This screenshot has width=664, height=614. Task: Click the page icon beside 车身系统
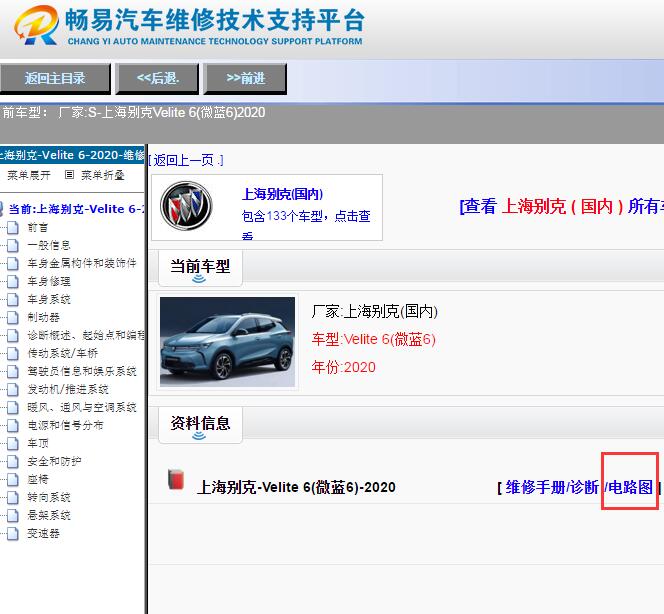coord(13,299)
